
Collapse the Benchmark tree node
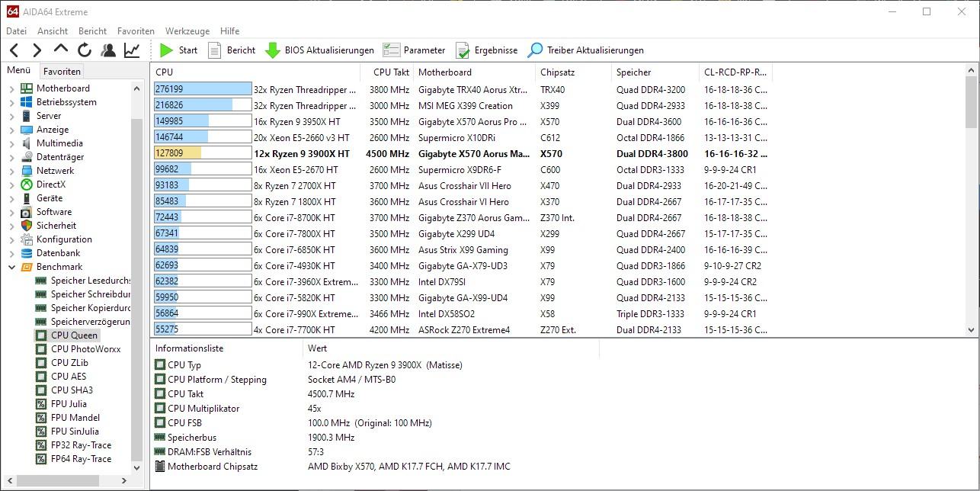(11, 267)
